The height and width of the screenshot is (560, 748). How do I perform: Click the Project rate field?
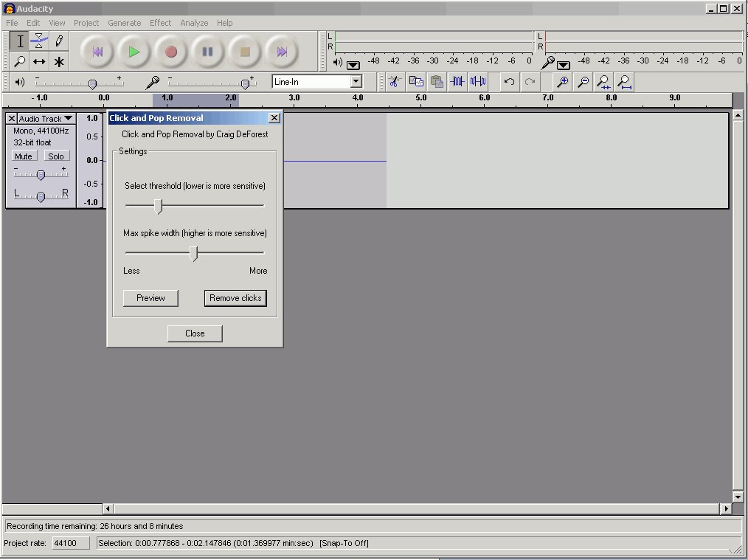(71, 543)
